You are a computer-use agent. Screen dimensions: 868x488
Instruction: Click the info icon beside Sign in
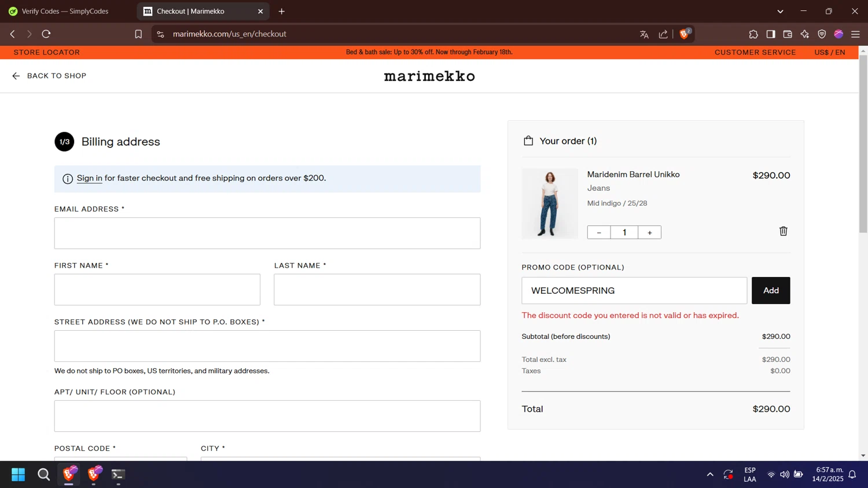tap(68, 179)
